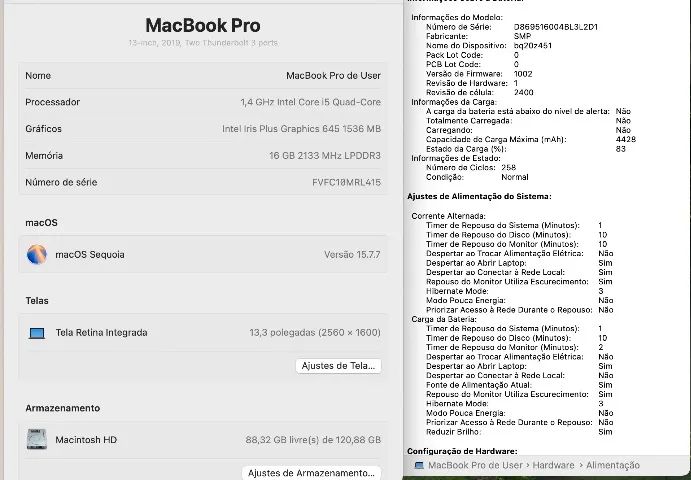The width and height of the screenshot is (691, 480).
Task: Click the laptop icon in the path bar
Action: (x=419, y=465)
